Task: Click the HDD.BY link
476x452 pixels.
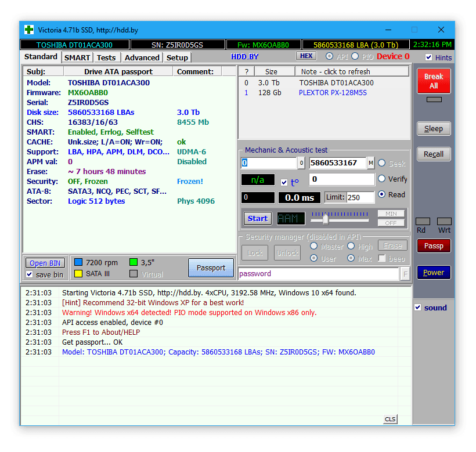Action: [x=244, y=56]
